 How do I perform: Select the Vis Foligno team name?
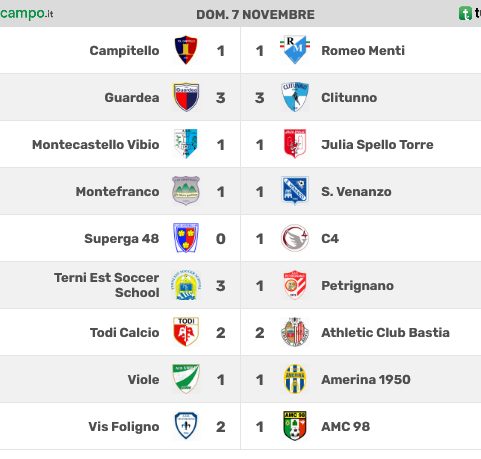124,427
